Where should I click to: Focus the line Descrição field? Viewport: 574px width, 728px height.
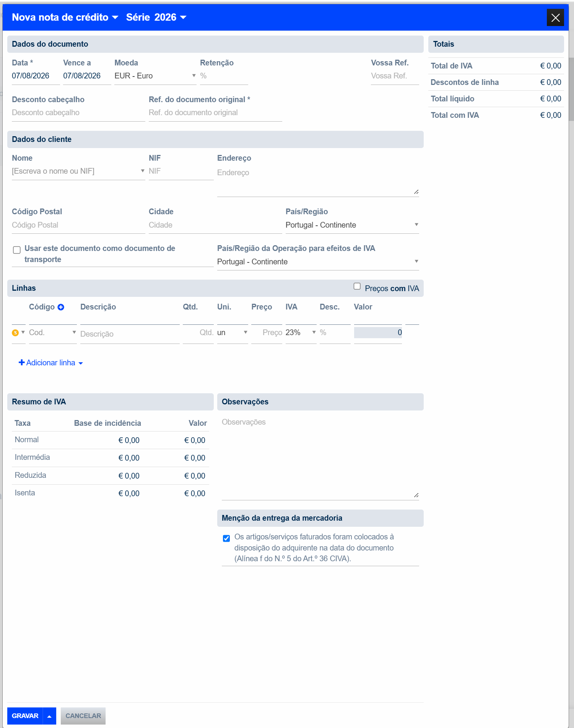point(130,334)
